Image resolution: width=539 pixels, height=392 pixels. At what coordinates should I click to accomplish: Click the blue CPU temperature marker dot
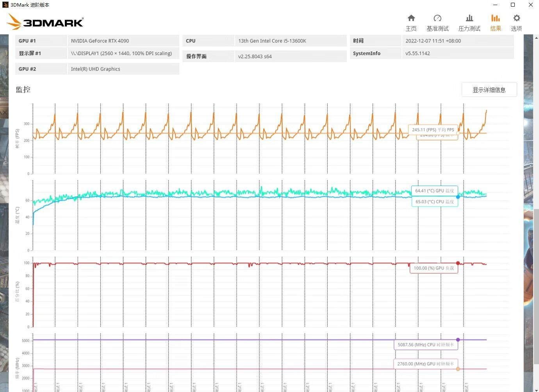458,197
